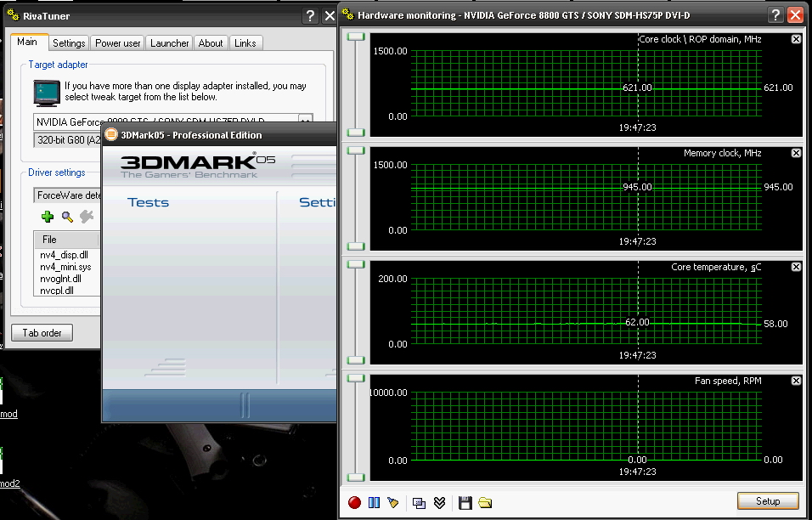Select nv4_mini.sys in the file list

point(65,267)
